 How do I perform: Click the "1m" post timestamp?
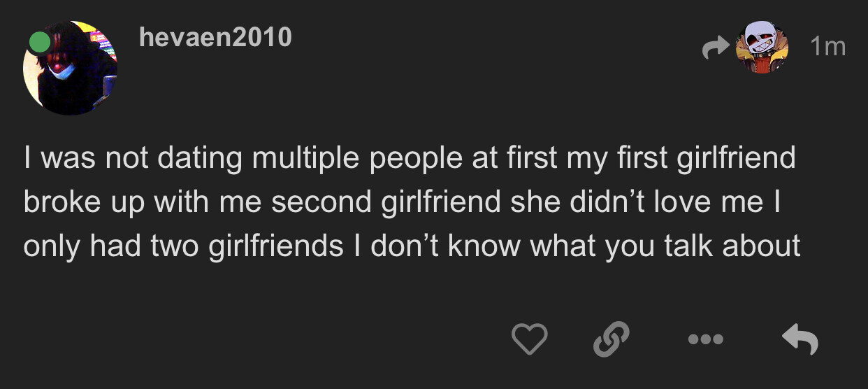[827, 47]
